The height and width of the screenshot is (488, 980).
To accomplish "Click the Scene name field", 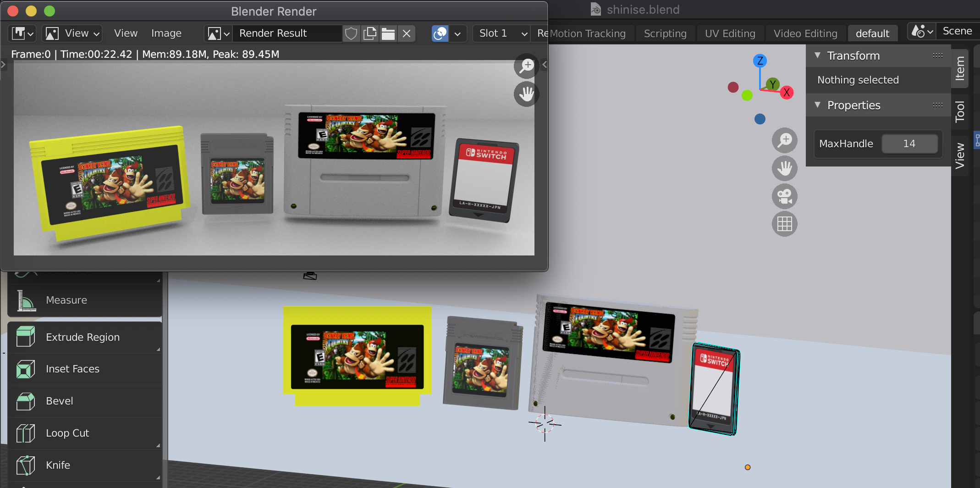I will (x=958, y=31).
